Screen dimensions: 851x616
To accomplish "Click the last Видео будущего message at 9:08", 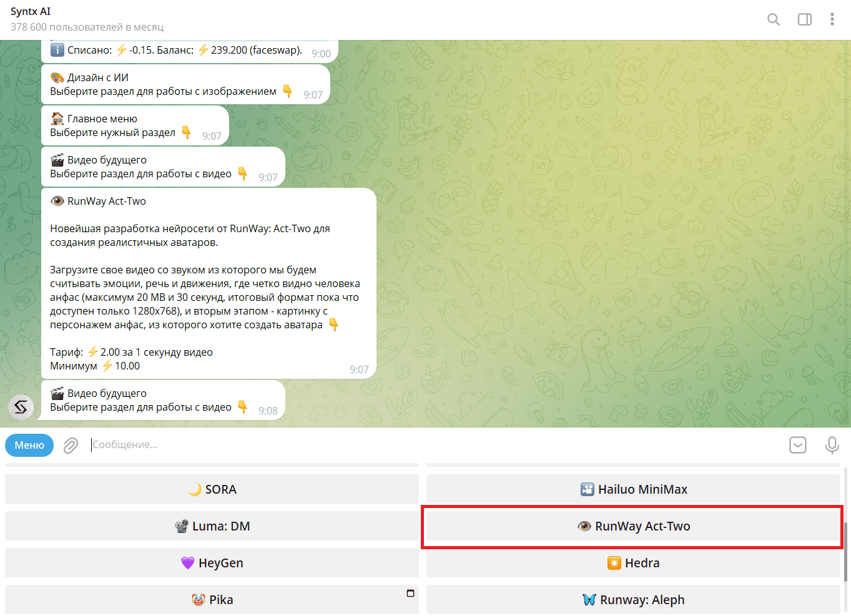I will 163,400.
